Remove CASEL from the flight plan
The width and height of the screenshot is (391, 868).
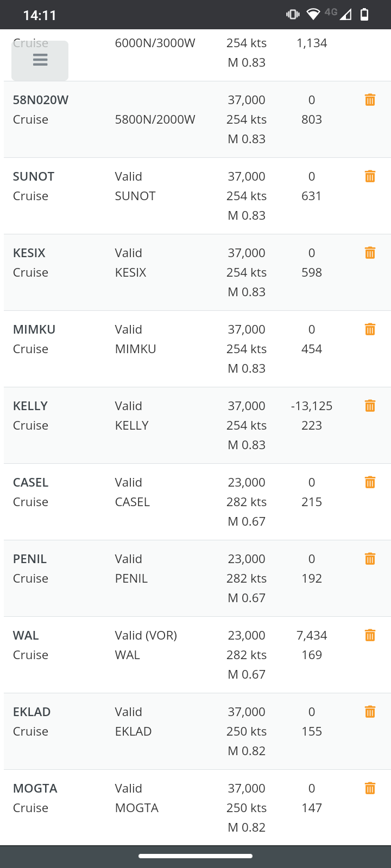[x=370, y=482]
